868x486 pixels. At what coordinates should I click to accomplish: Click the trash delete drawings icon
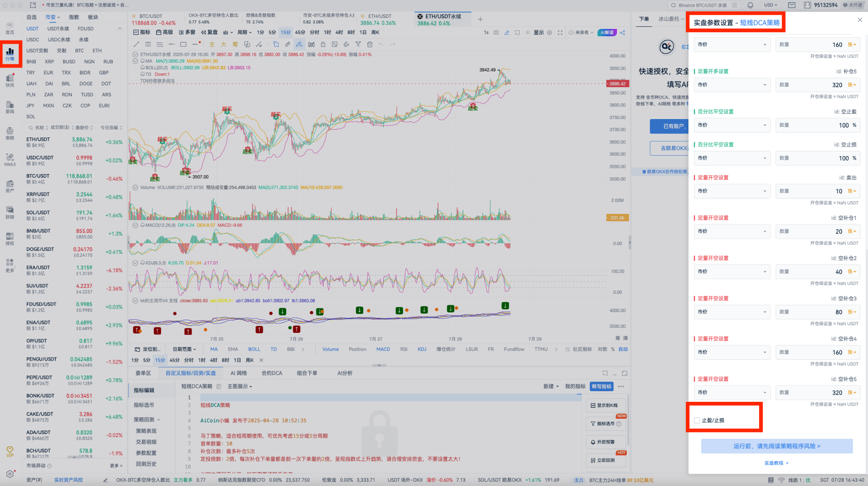pyautogui.click(x=370, y=44)
